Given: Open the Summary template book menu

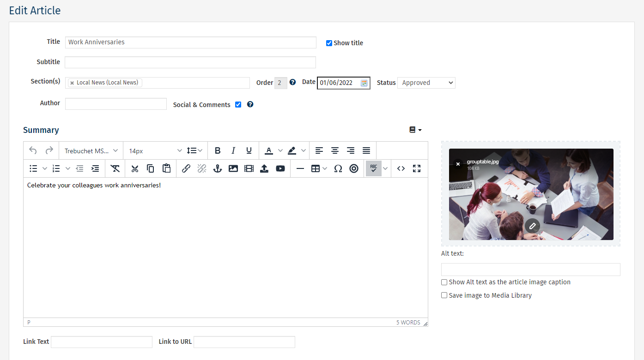Looking at the screenshot, I should tap(415, 130).
